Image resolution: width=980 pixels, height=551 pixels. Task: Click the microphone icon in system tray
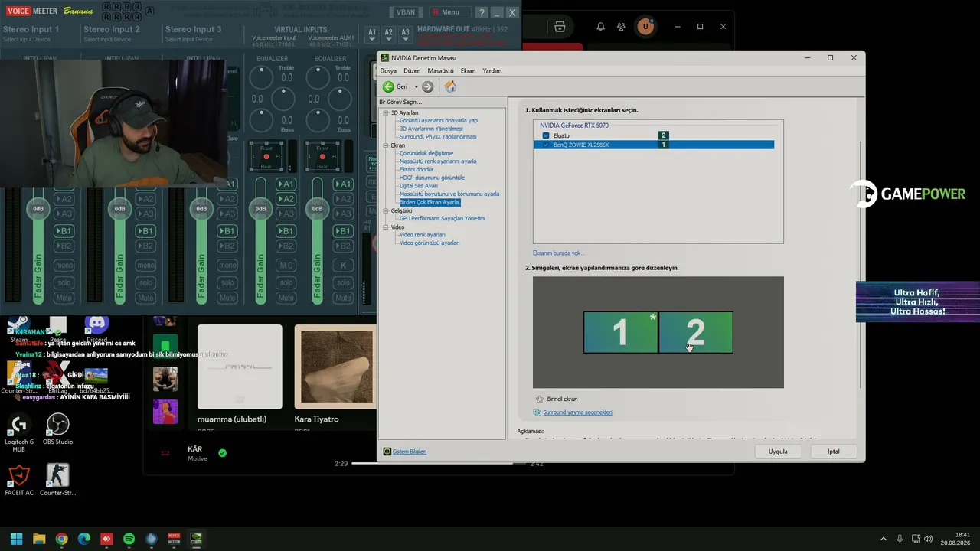[900, 539]
